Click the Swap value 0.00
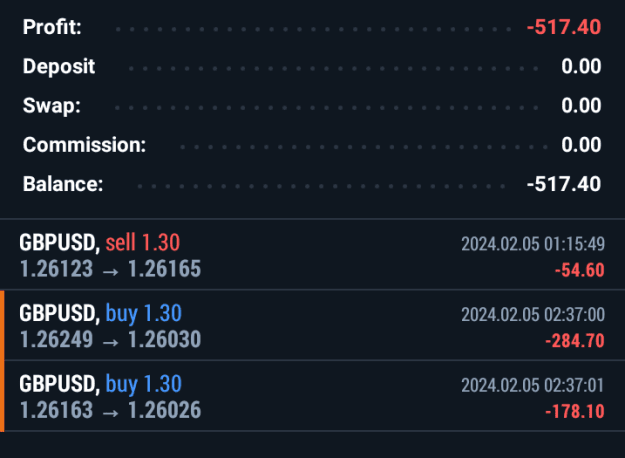This screenshot has height=458, width=625. pyautogui.click(x=581, y=106)
